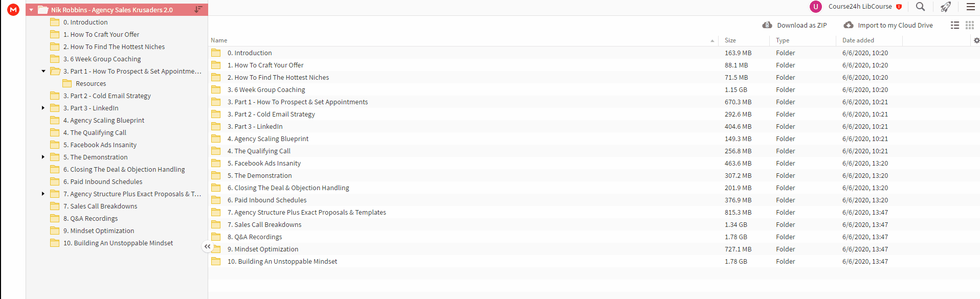Click folder icon of 6. Paid Inbound Schedules in file list
The width and height of the screenshot is (980, 299).
pyautogui.click(x=216, y=200)
